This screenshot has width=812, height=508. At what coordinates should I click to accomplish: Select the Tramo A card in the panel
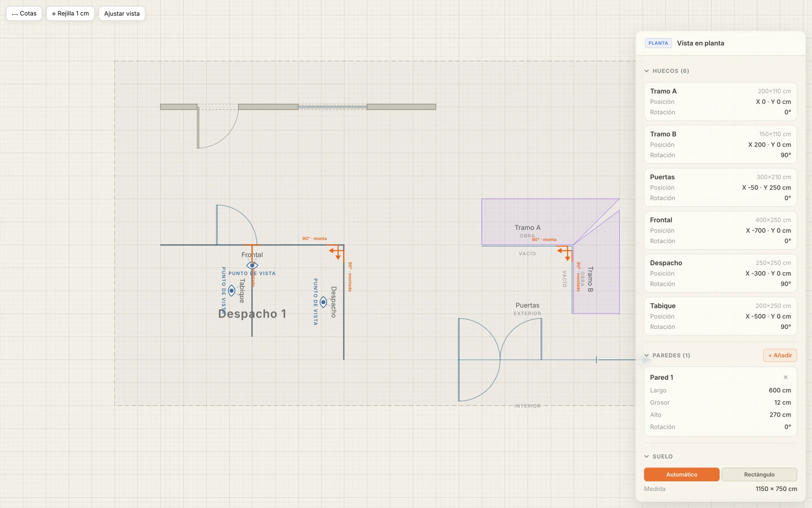pos(720,102)
